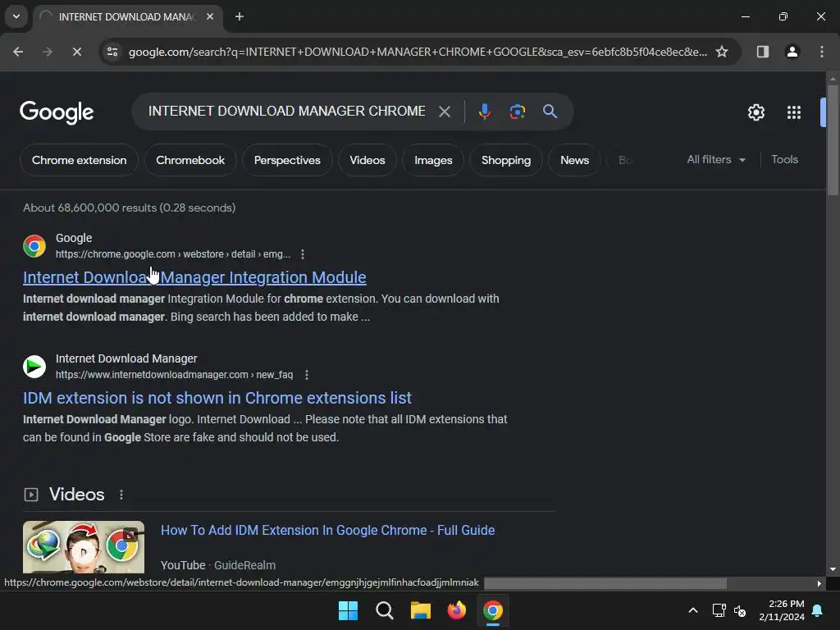The width and height of the screenshot is (840, 630).
Task: Click the results count text
Action: coord(129,208)
